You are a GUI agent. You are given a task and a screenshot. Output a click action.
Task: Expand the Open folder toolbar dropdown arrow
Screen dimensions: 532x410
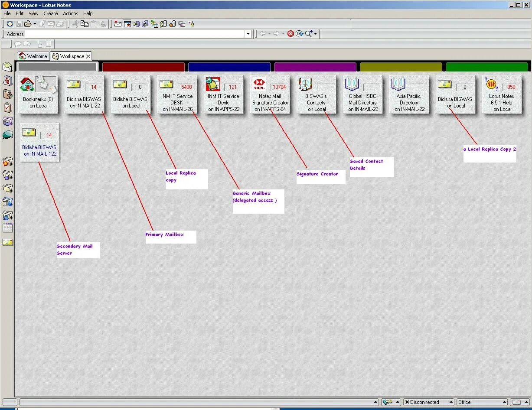[35, 24]
